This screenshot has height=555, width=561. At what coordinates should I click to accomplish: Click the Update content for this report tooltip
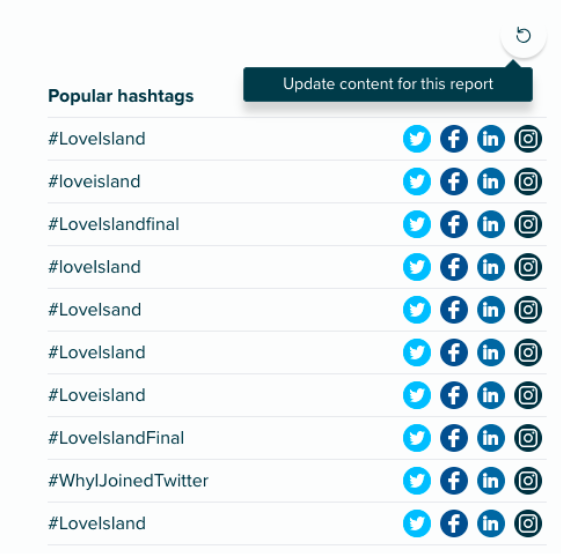tap(388, 84)
